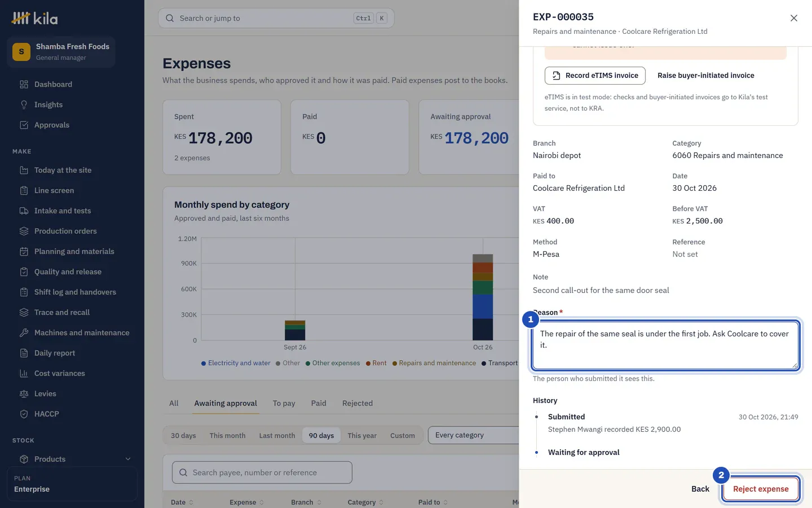The height and width of the screenshot is (508, 812).
Task: Sort the table by Category column
Action: 366,502
